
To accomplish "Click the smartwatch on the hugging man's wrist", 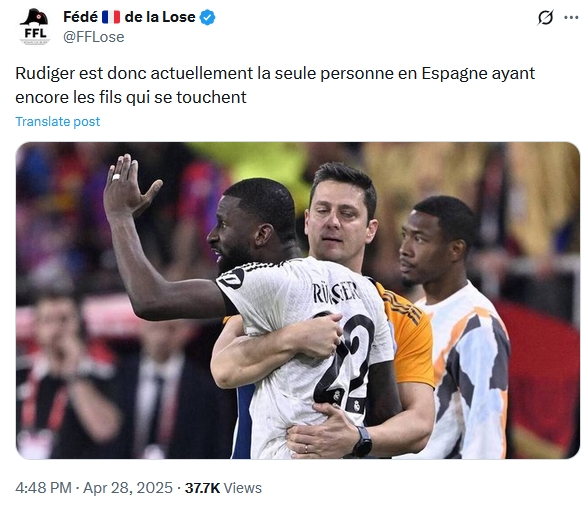I will coord(362,442).
